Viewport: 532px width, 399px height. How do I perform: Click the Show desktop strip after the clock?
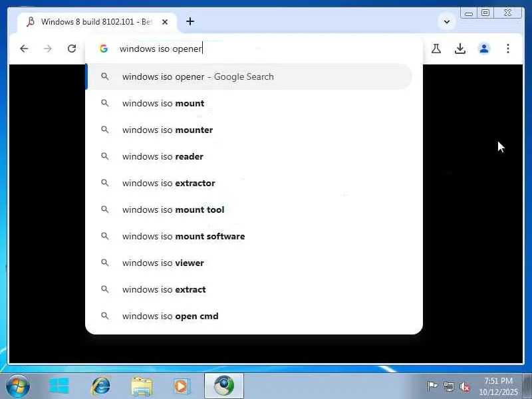[x=527, y=386]
